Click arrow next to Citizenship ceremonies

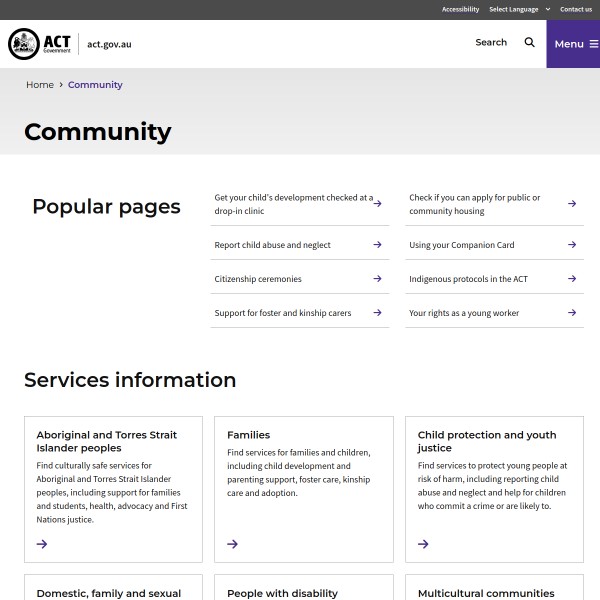377,279
